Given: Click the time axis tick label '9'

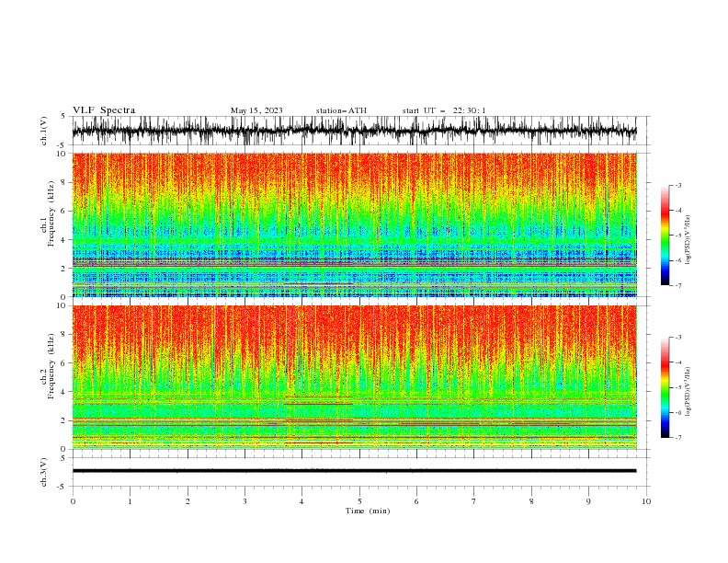Looking at the screenshot, I should click(588, 501).
